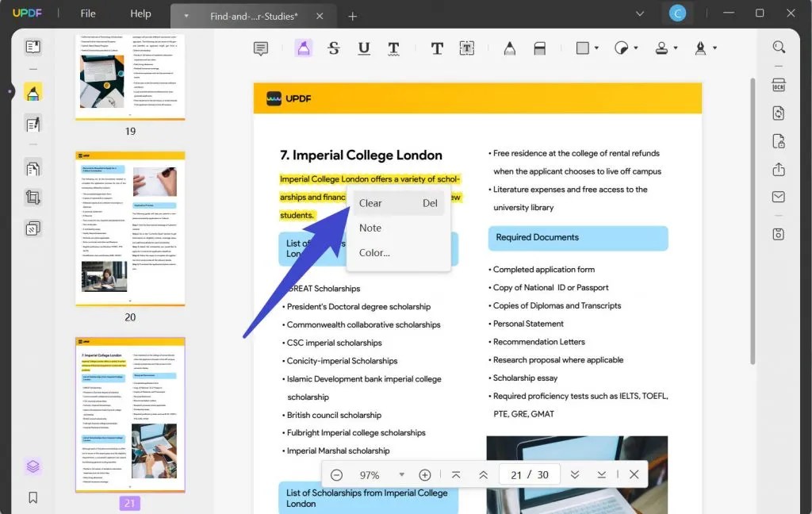Open the Comment sticky note tool
This screenshot has height=514, width=812.
tap(262, 48)
